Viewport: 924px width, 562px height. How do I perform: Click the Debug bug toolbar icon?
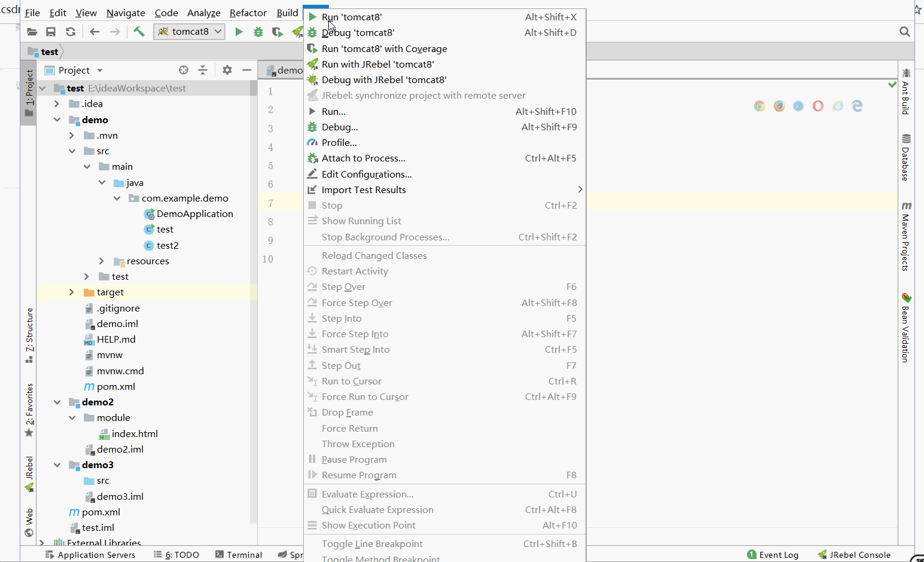click(x=258, y=32)
